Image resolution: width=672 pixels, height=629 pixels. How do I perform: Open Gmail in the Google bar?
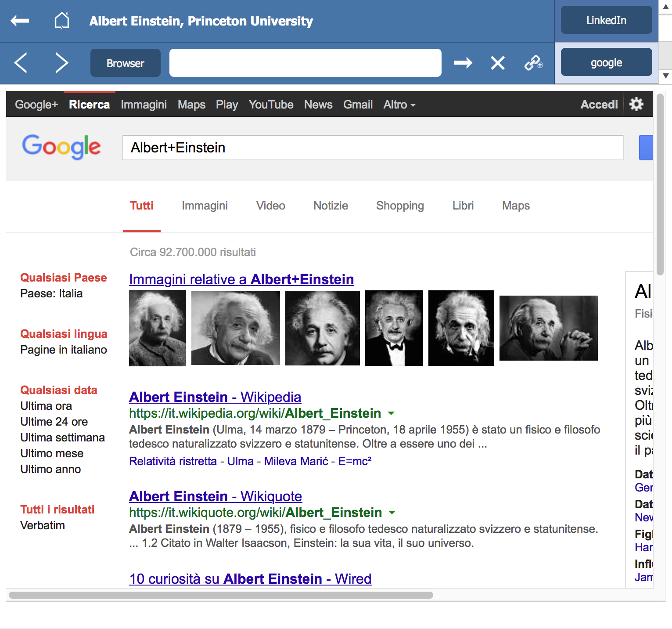pyautogui.click(x=358, y=105)
